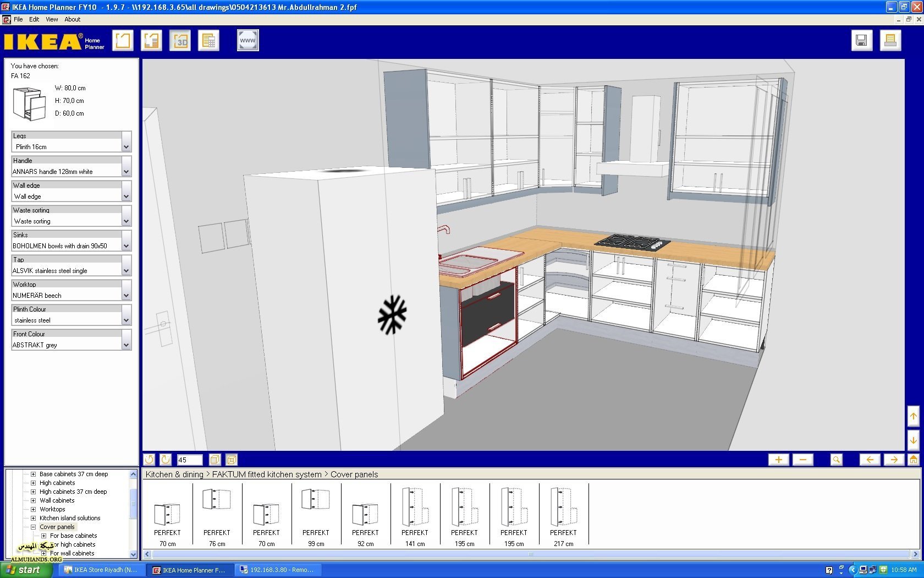Save the kitchen drawing with disk icon
The width and height of the screenshot is (924, 578).
tap(861, 41)
